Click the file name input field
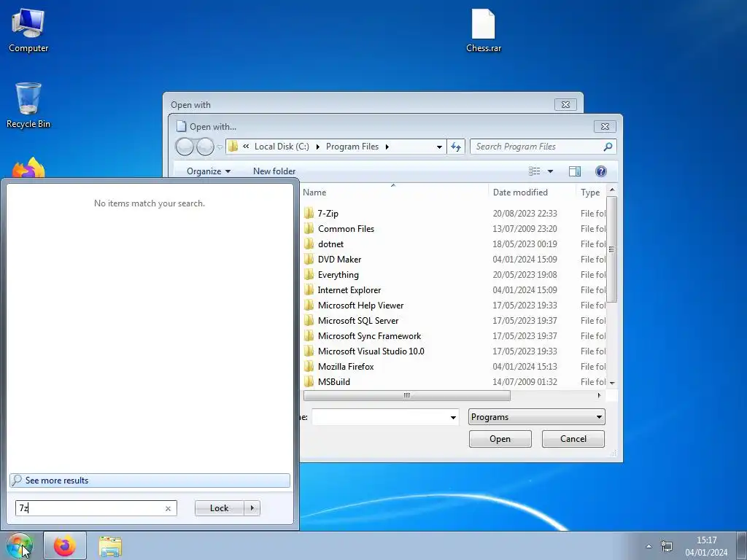 tap(379, 417)
